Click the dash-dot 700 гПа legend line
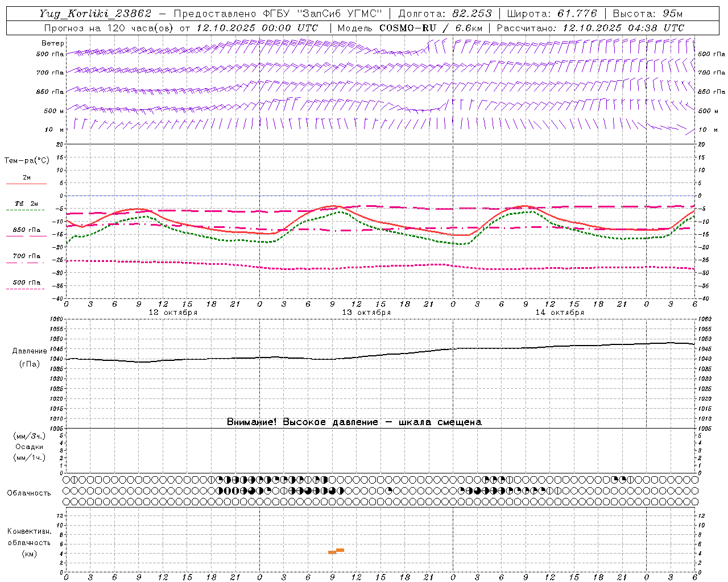 26,263
